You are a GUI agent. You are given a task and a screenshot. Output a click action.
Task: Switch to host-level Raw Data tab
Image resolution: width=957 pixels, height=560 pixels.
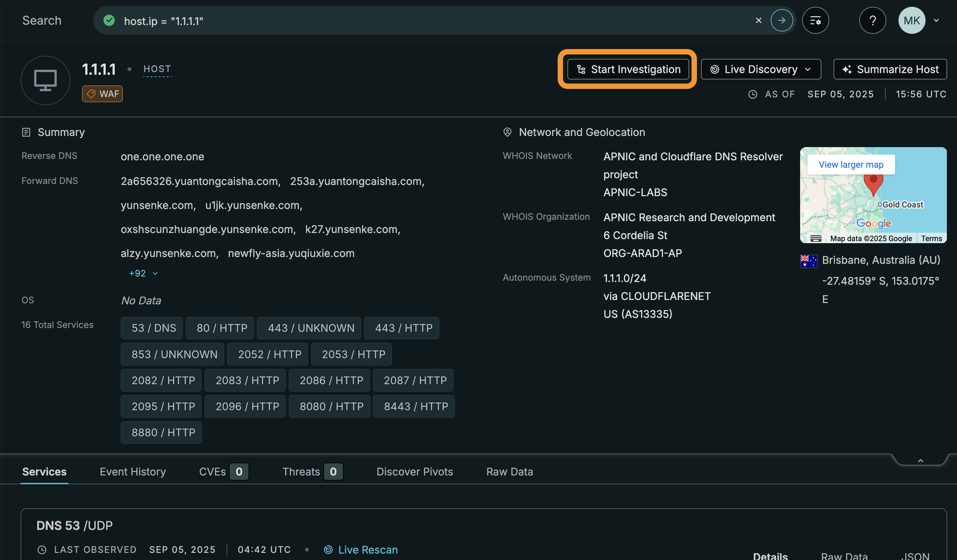(510, 472)
